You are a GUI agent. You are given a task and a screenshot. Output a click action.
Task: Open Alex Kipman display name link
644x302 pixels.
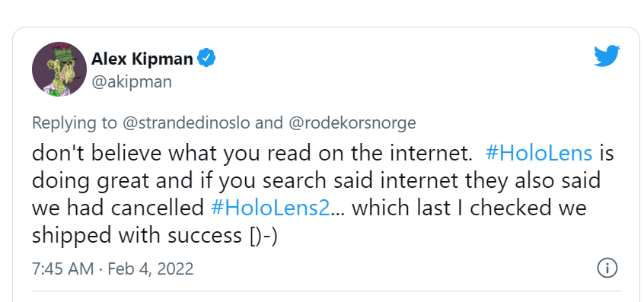coord(142,59)
